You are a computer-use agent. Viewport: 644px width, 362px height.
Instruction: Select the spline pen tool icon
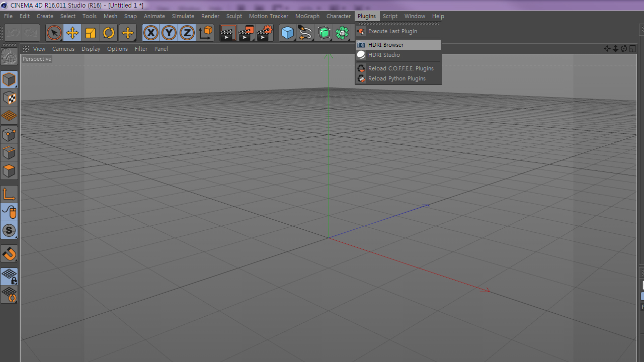(305, 33)
